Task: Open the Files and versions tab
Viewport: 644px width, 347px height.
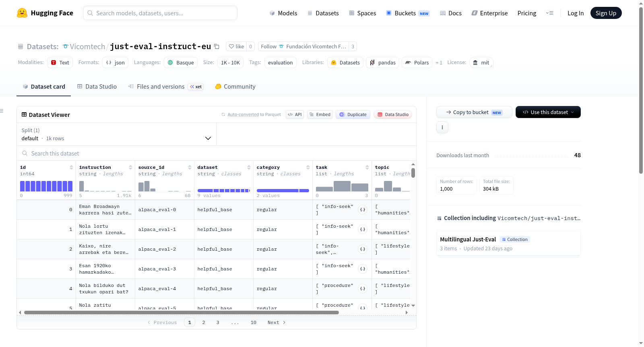Action: [165, 87]
